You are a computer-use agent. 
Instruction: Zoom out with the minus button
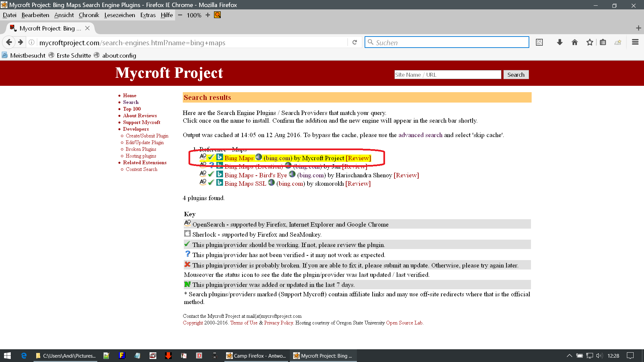click(x=180, y=15)
